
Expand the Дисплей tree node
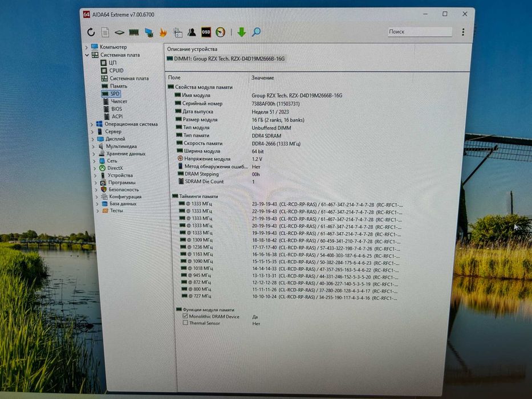(92, 139)
